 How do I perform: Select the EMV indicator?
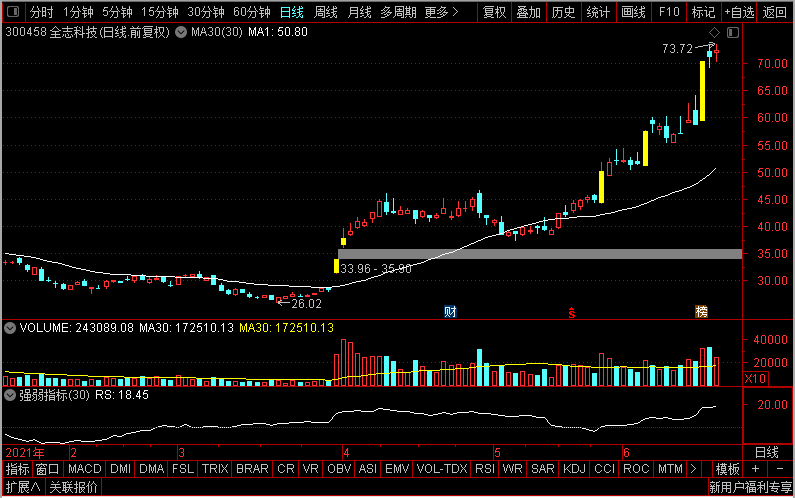[x=396, y=469]
